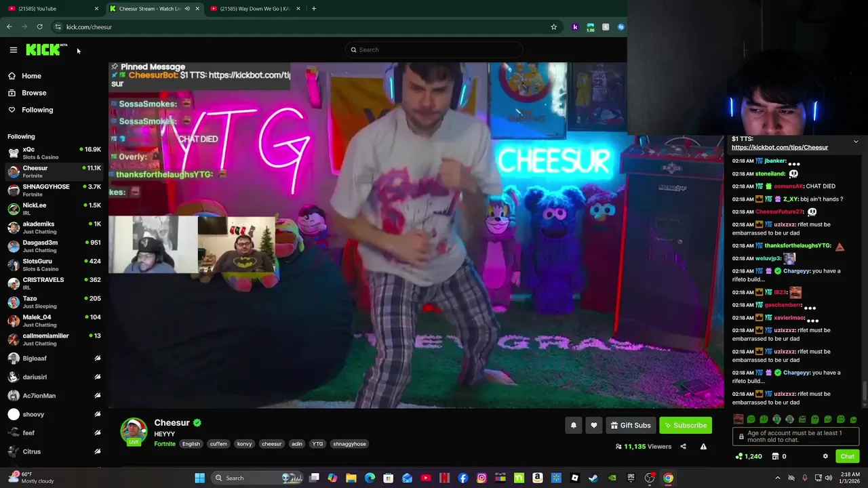
Task: Open Tazo channel
Action: [53, 302]
